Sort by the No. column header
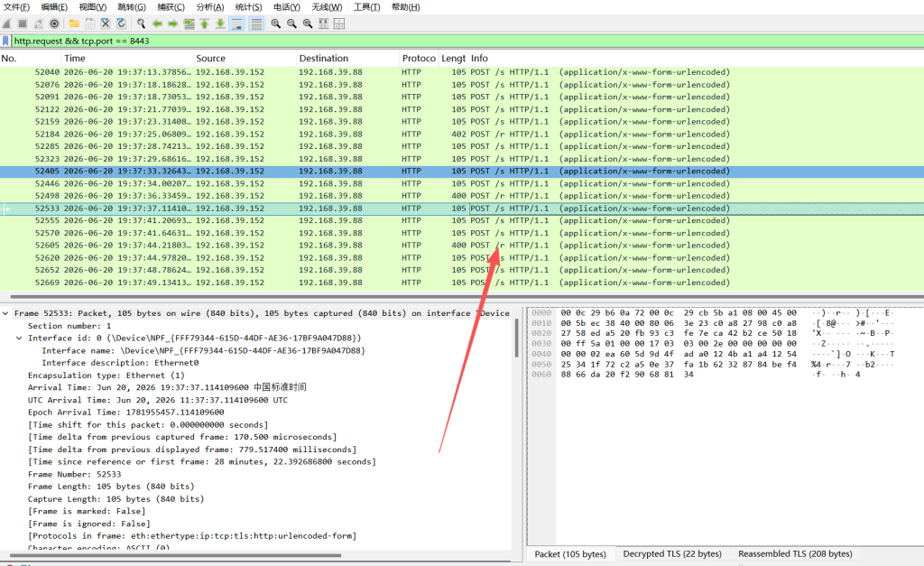The image size is (924, 566). 31,59
